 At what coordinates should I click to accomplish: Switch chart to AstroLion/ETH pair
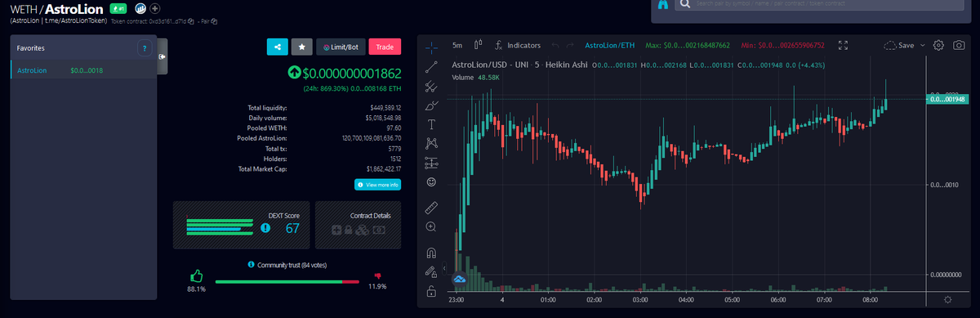click(610, 45)
